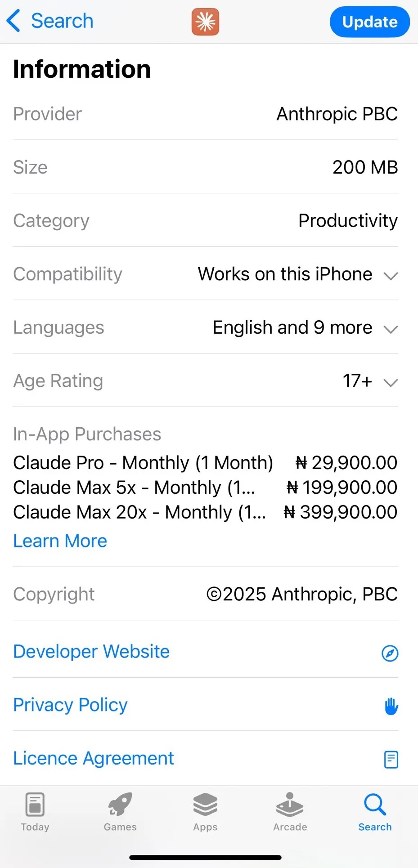Tap the document icon for Licence Agreement
Viewport: 418px width, 868px height.
391,760
